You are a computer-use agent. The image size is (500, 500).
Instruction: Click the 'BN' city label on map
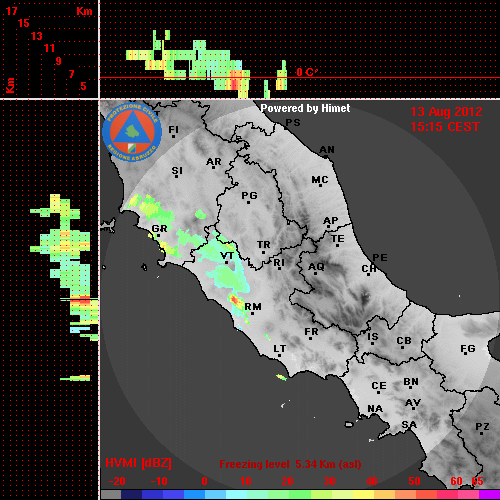point(411,382)
